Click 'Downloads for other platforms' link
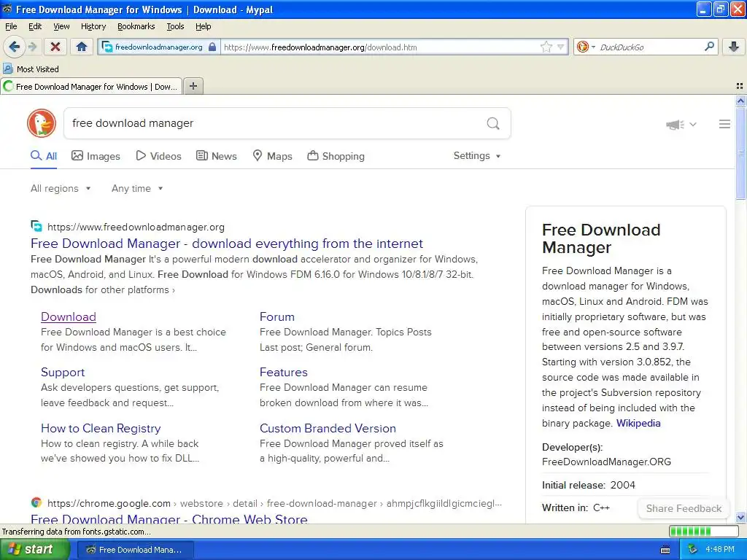The height and width of the screenshot is (560, 747). (102, 289)
